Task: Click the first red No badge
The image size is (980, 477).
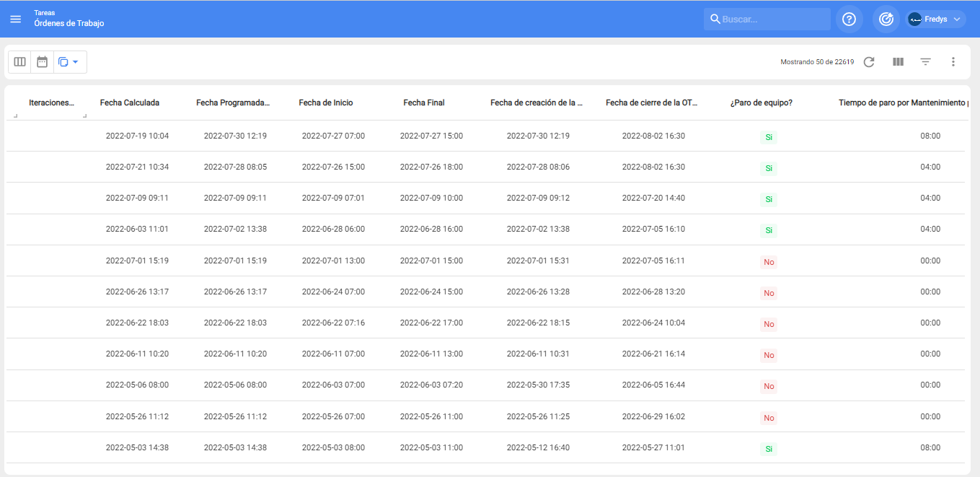Action: click(x=769, y=262)
